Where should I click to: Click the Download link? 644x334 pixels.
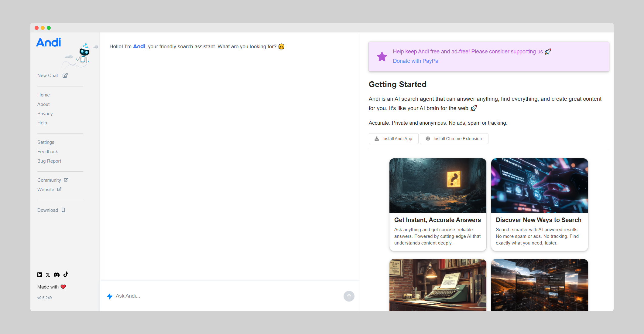point(48,210)
